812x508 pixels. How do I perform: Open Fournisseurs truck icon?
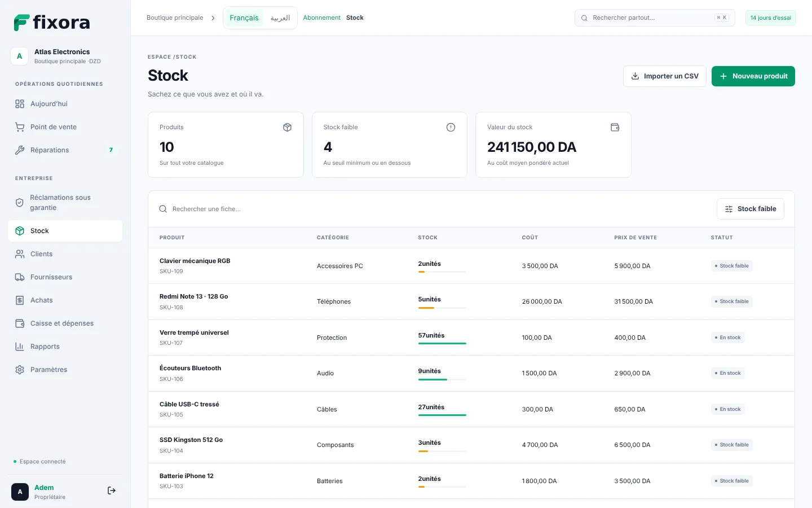[x=20, y=277]
